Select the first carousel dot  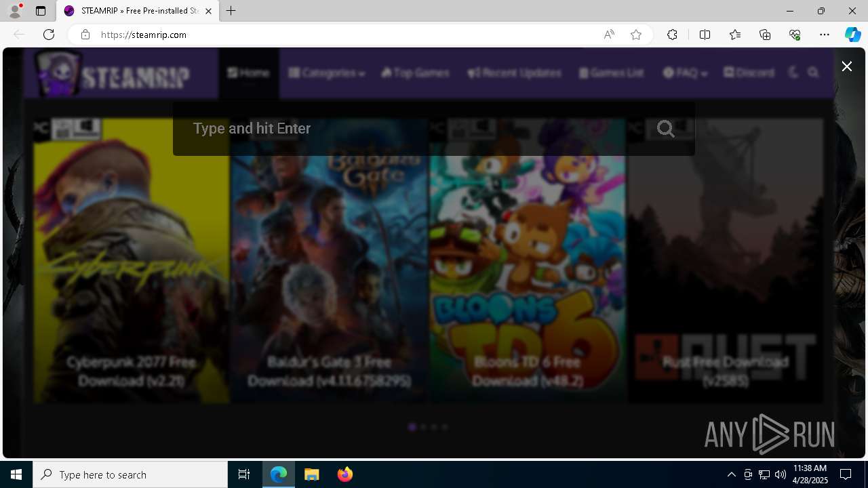(412, 427)
